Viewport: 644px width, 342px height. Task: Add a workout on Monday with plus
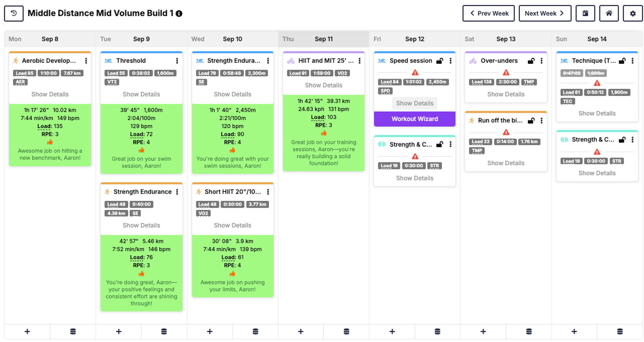[27, 331]
